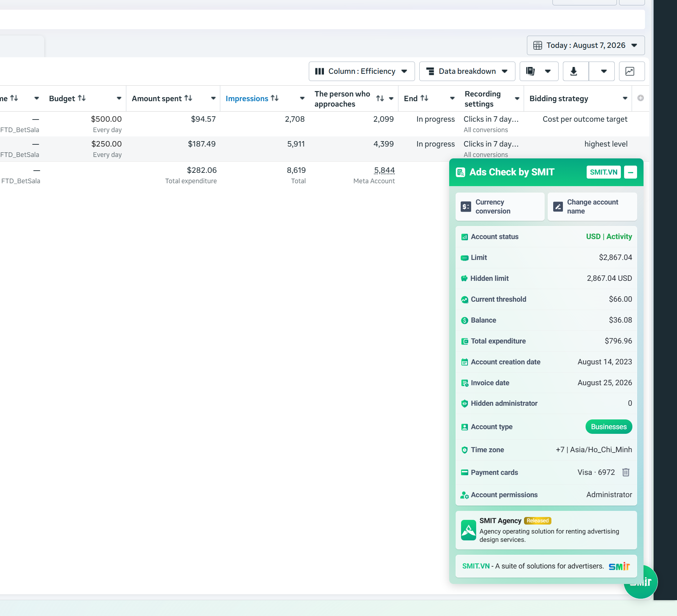Viewport: 677px width, 616px height.
Task: Click the $282.06 total expenditure summary
Action: [202, 170]
